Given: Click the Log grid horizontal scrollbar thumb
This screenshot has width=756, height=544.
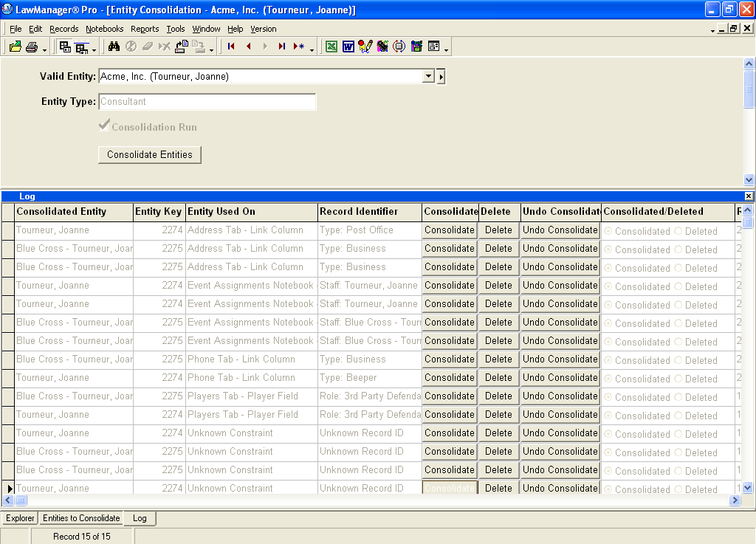Looking at the screenshot, I should point(21,500).
